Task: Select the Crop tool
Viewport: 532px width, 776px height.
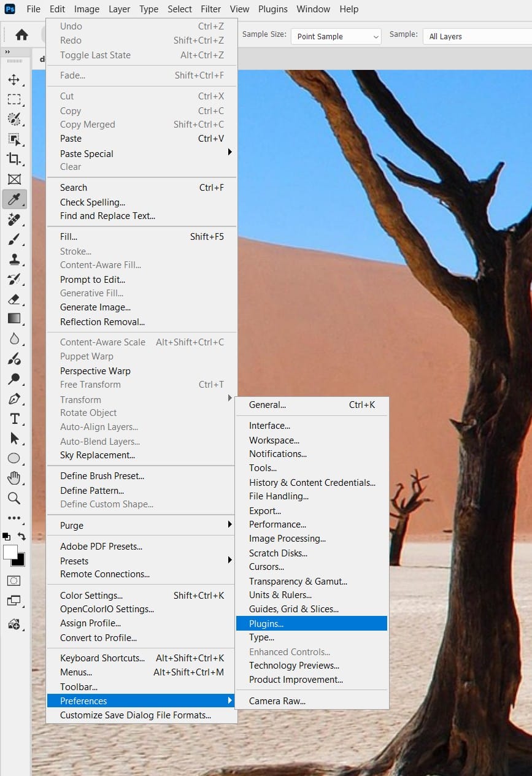Action: click(14, 159)
